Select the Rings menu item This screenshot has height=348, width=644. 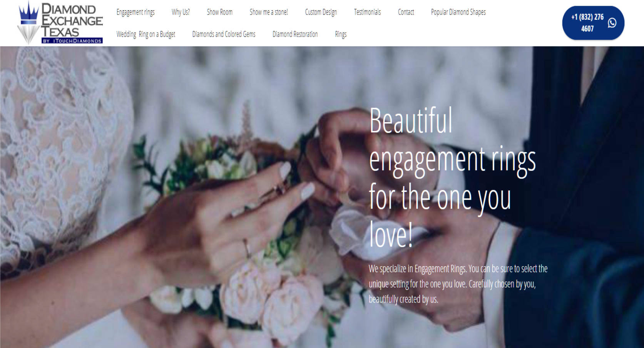point(341,34)
